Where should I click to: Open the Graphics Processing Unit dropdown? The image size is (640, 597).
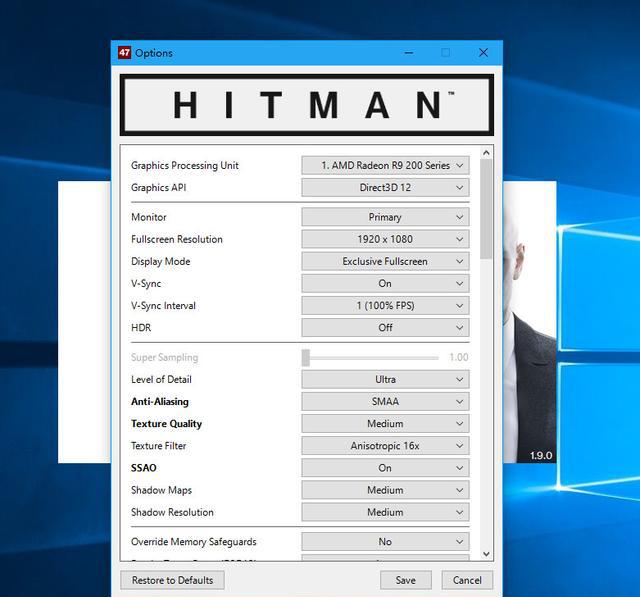[385, 165]
